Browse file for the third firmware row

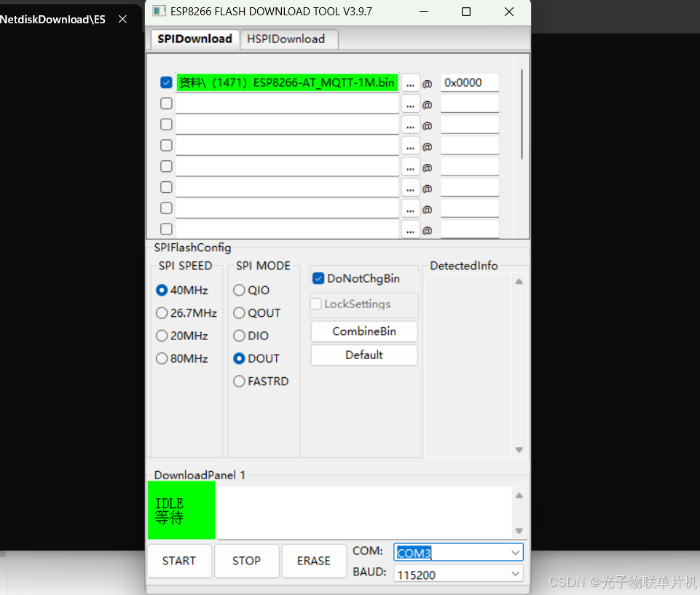[x=410, y=125]
